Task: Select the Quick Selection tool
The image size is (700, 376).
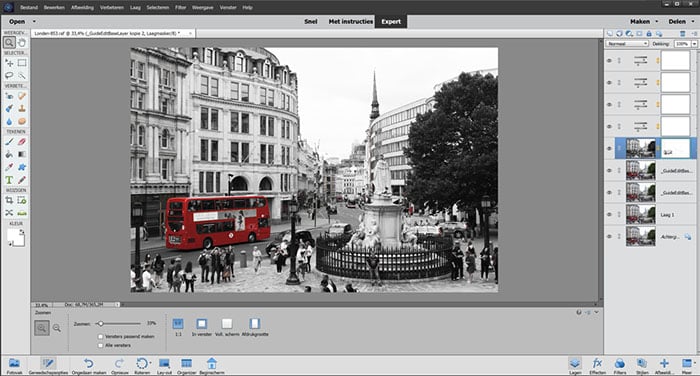Action: (22, 75)
